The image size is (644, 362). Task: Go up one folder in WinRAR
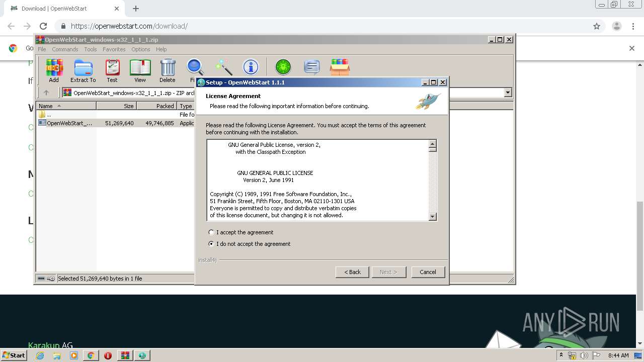coord(46,93)
